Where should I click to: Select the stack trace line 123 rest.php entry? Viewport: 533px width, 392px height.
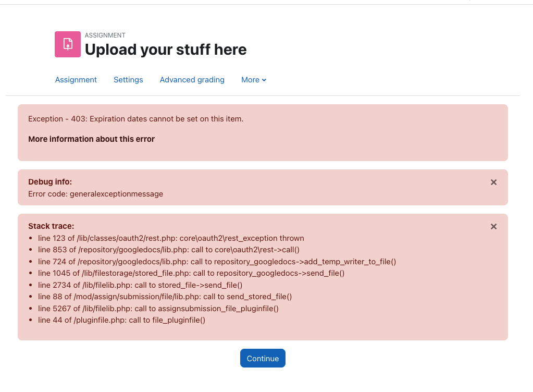pos(171,238)
